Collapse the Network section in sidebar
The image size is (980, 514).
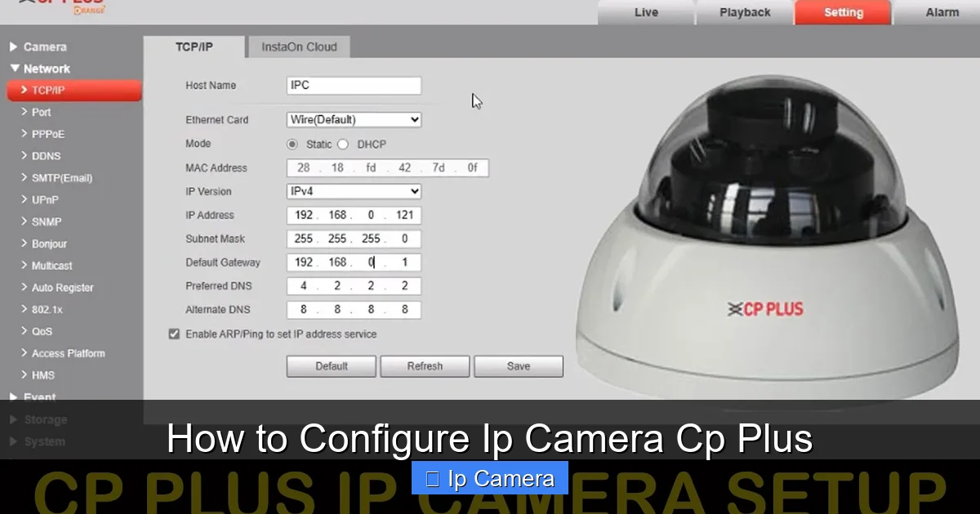(40, 69)
